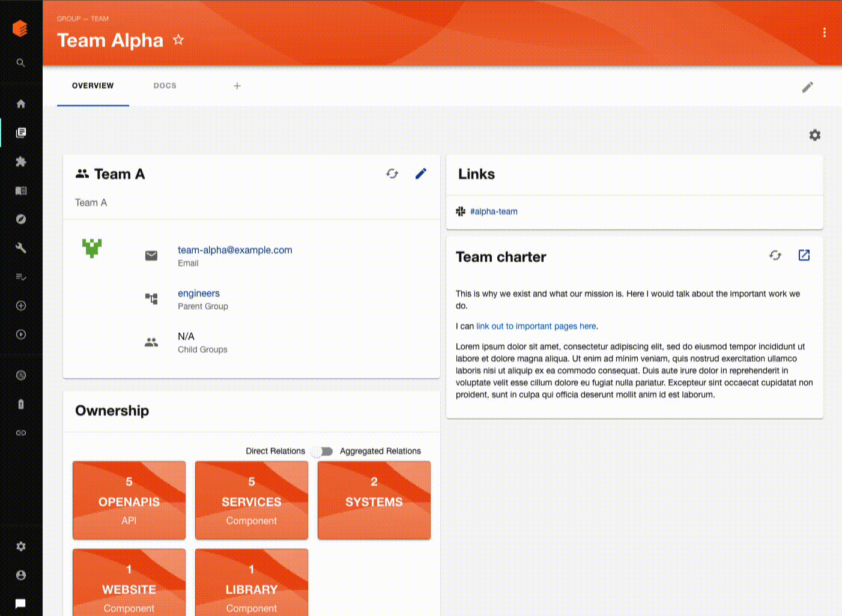The image size is (842, 616).
Task: Open the checklist icon in the sidebar
Action: (21, 277)
